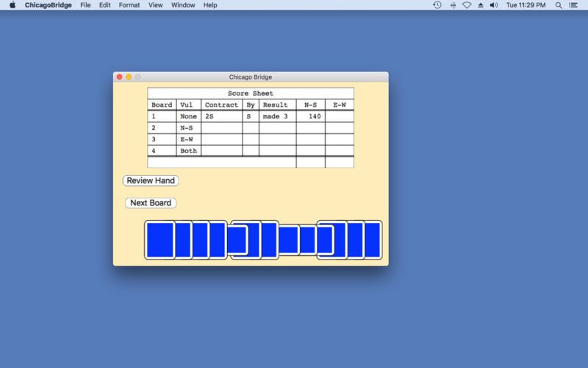The image size is (588, 368).
Task: Advance with the Next Board button
Action: tap(151, 203)
